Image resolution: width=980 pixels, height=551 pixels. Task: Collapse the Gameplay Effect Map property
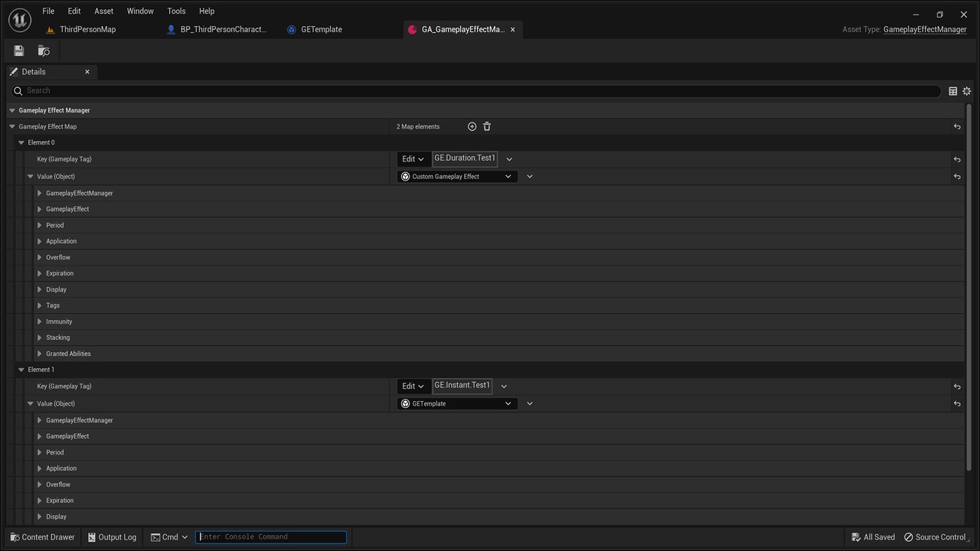(x=12, y=126)
